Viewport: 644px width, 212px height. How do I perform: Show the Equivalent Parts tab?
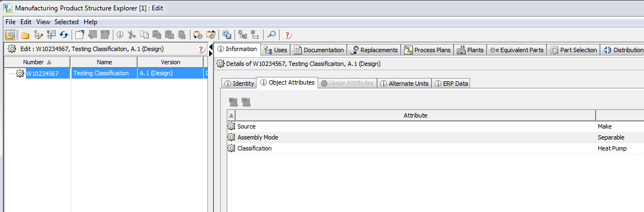517,50
